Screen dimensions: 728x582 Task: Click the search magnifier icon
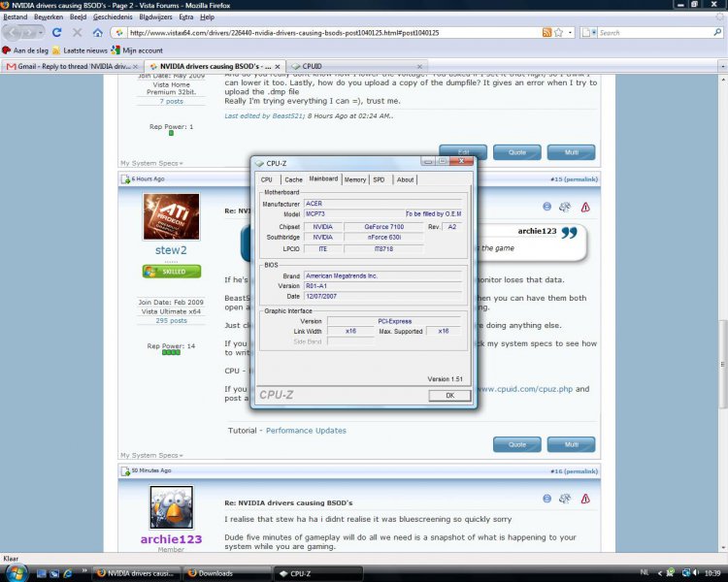point(717,32)
